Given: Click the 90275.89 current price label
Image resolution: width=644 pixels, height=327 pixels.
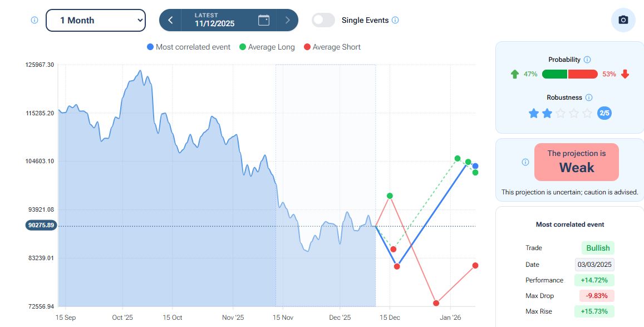Looking at the screenshot, I should (41, 226).
